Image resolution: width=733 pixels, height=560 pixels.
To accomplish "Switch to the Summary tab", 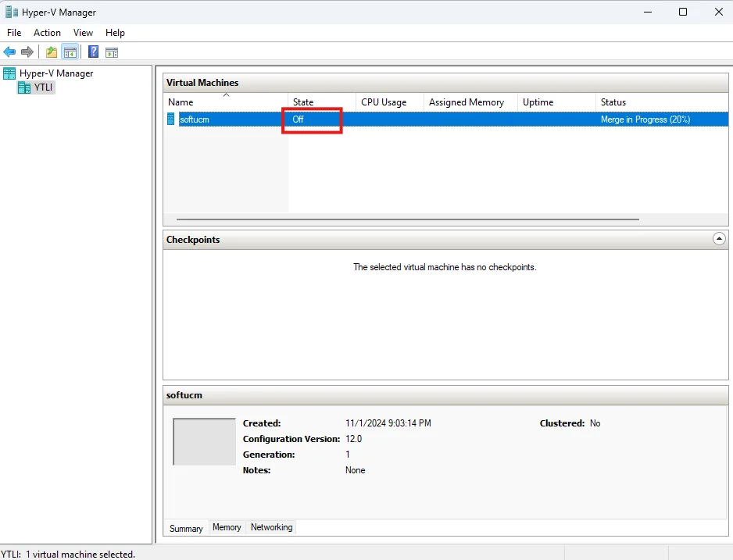I will [x=186, y=528].
